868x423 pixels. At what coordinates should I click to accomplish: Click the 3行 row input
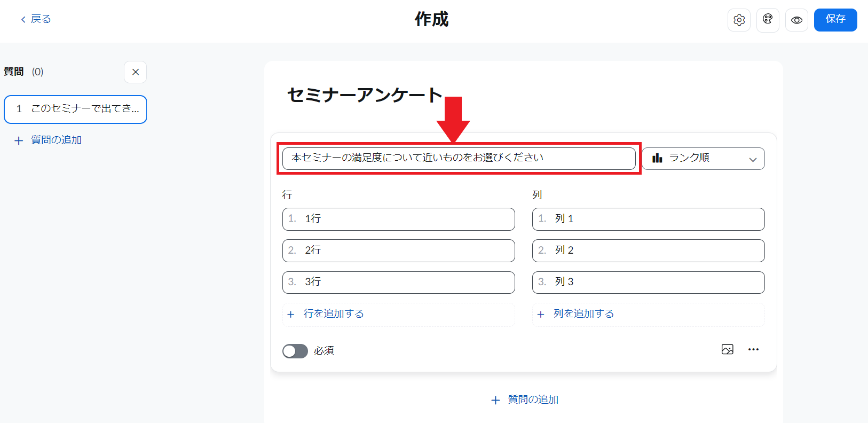399,282
